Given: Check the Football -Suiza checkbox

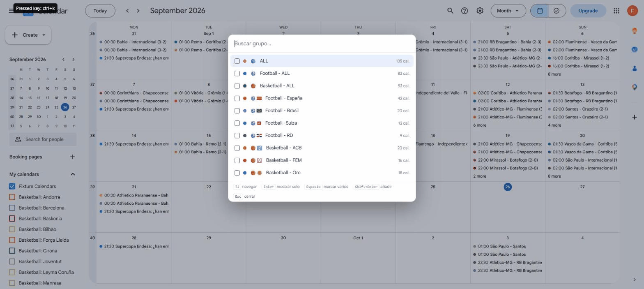Looking at the screenshot, I should click(237, 123).
